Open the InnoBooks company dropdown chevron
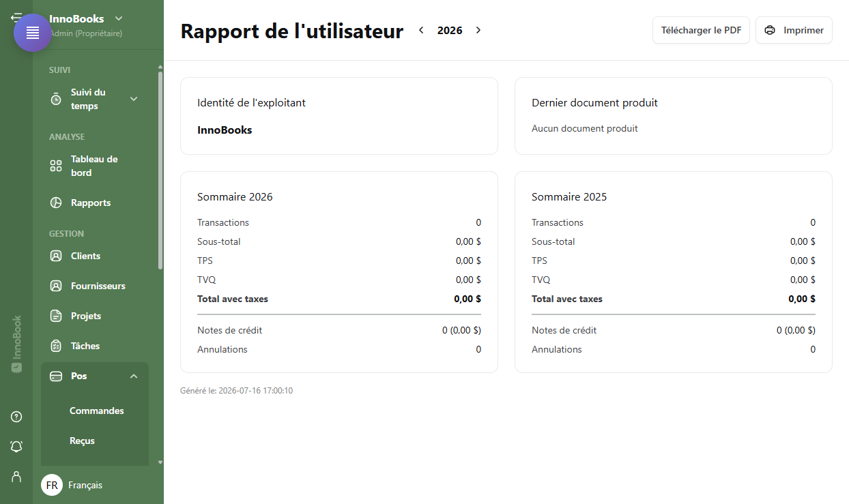Viewport: 849px width, 504px height. click(119, 18)
